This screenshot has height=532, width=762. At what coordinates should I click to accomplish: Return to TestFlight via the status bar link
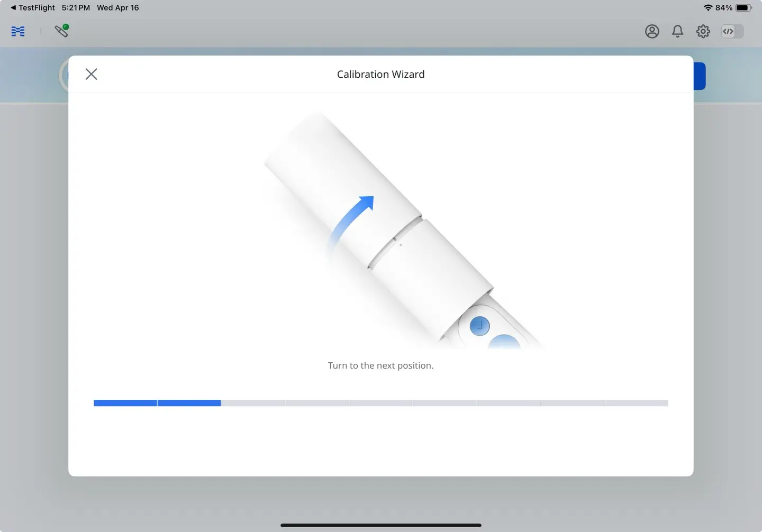[x=33, y=7]
